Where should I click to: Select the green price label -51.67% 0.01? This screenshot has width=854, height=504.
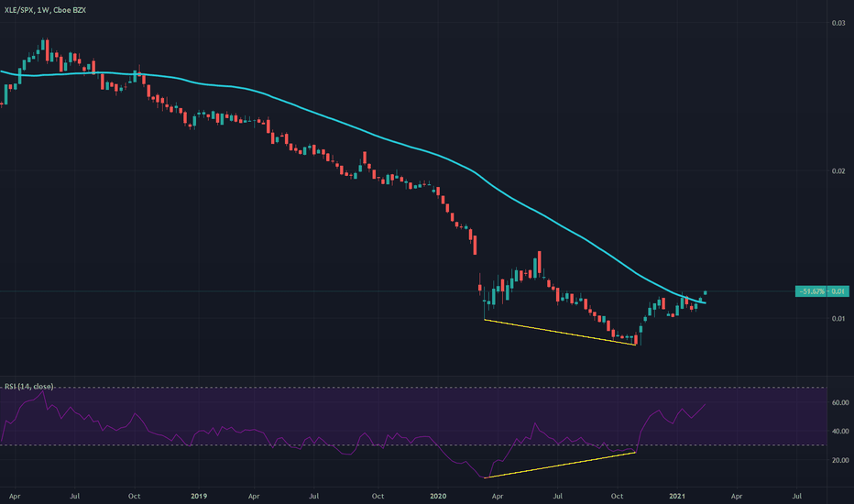(822, 291)
